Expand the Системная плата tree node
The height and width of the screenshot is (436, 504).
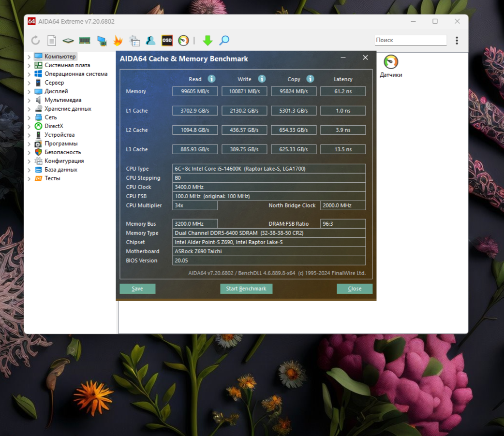coord(29,66)
